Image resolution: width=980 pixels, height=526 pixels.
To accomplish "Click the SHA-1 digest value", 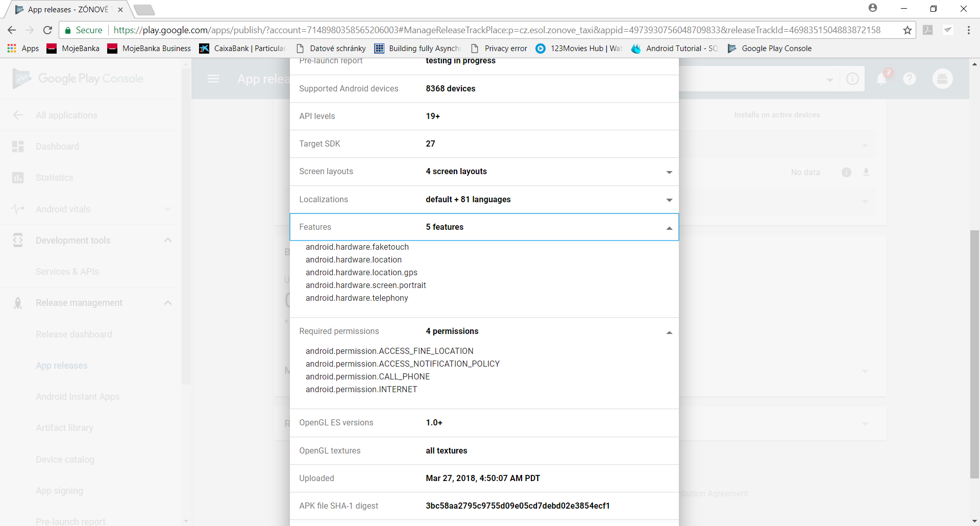I will pos(518,506).
